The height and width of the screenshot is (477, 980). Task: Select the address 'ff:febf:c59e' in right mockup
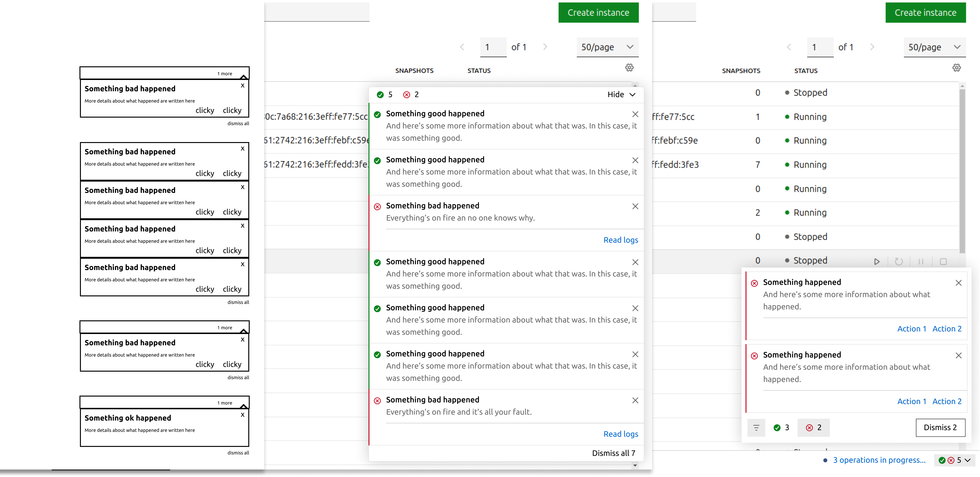(x=675, y=140)
